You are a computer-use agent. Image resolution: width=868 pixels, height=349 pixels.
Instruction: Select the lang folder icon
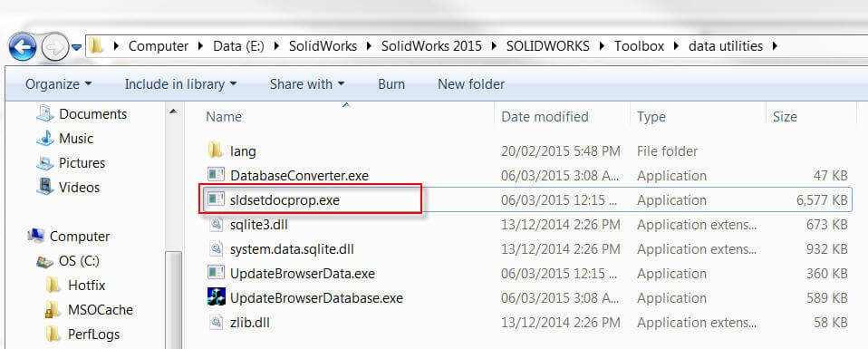[x=216, y=150]
